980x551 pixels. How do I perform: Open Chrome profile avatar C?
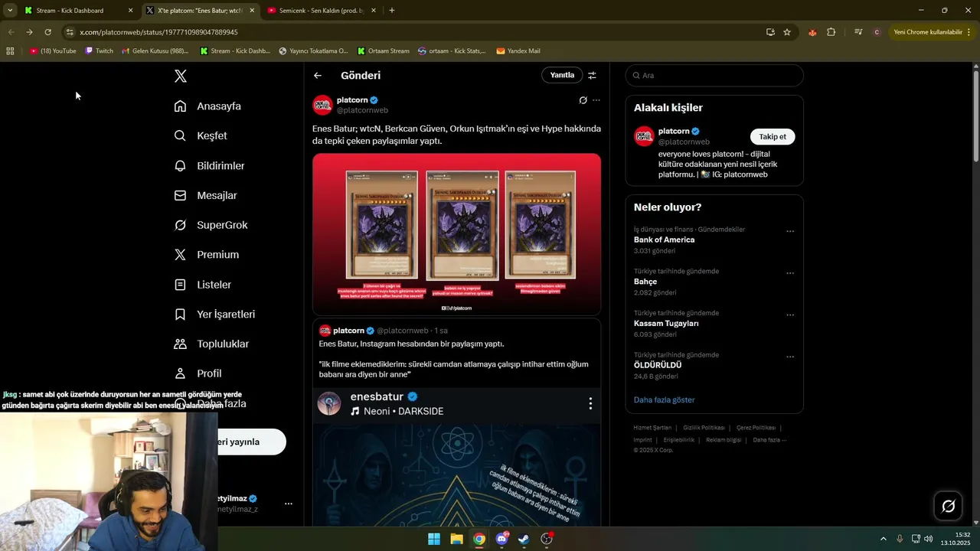[x=877, y=32]
